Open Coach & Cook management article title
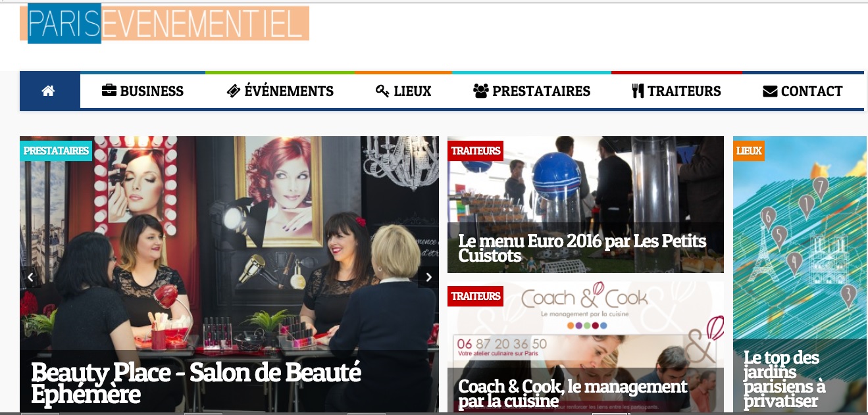 (573, 393)
